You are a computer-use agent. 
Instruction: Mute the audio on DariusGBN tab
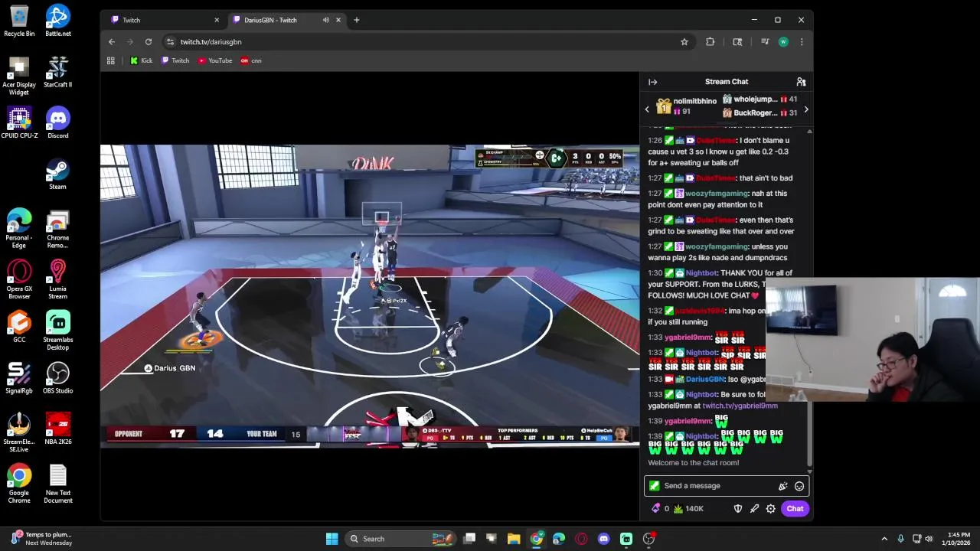(326, 20)
